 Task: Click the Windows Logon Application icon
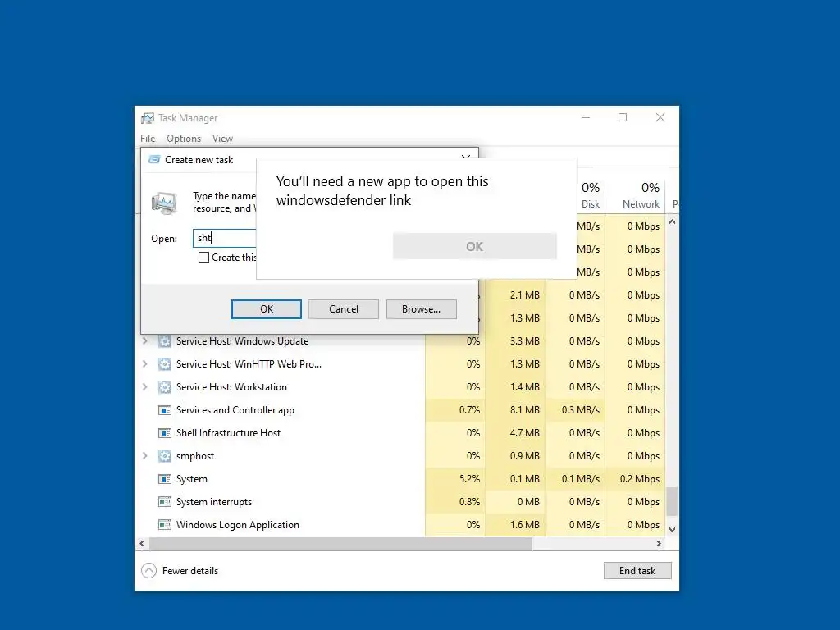(164, 525)
